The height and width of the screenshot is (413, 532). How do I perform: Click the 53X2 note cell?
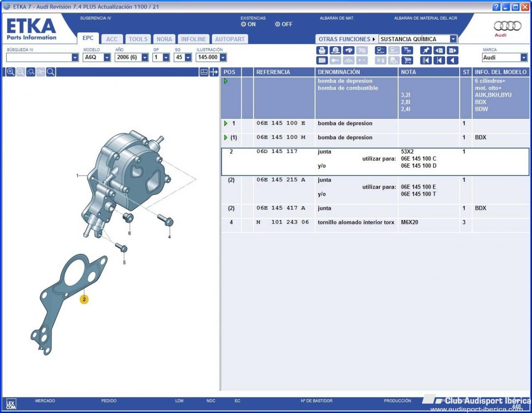tap(407, 152)
